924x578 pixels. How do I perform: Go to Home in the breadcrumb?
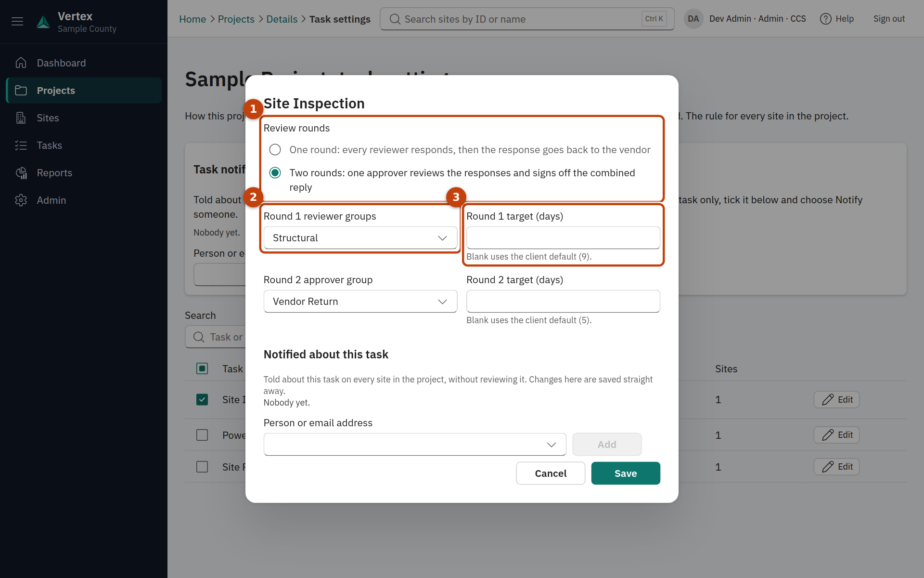192,19
